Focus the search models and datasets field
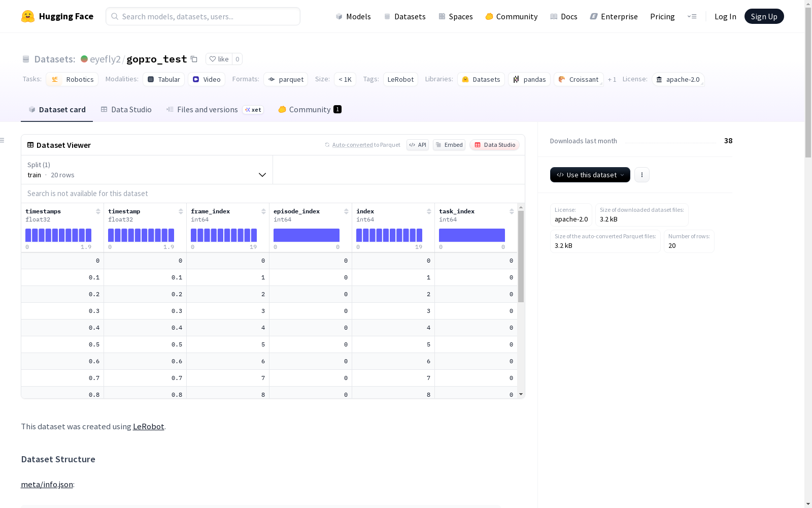The width and height of the screenshot is (812, 508). click(203, 16)
